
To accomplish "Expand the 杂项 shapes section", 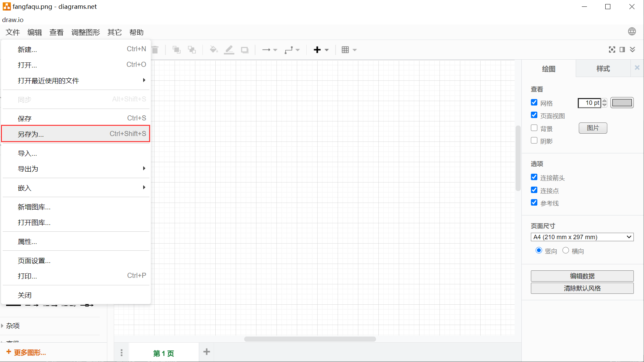I will (13, 326).
